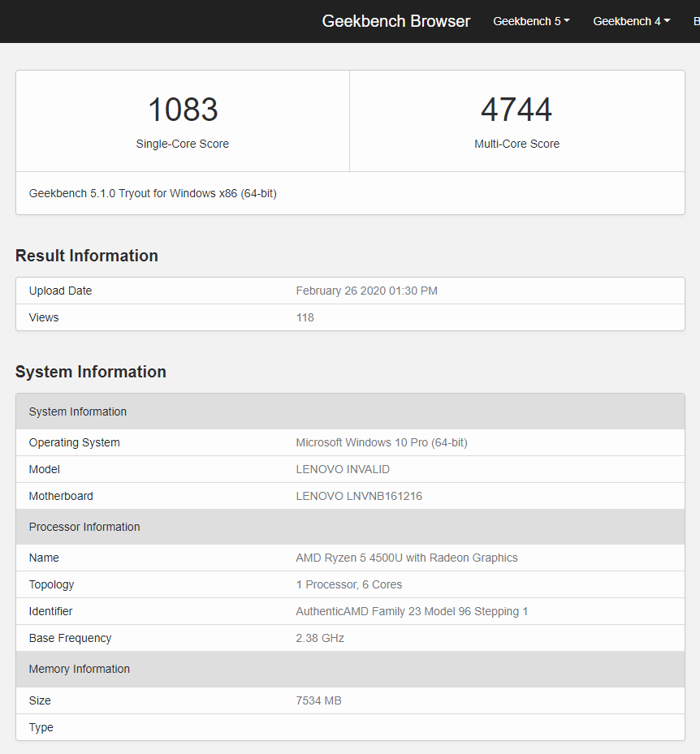Click the processor Name label
Screen dimensions: 700x754
click(x=44, y=558)
